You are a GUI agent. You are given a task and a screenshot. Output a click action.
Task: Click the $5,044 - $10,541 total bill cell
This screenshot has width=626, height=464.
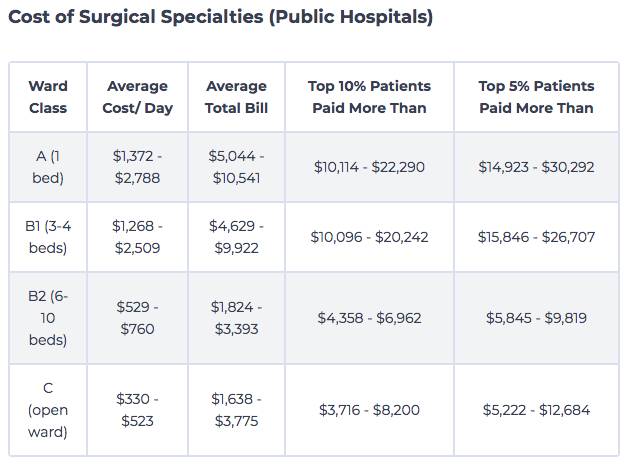[236, 167]
